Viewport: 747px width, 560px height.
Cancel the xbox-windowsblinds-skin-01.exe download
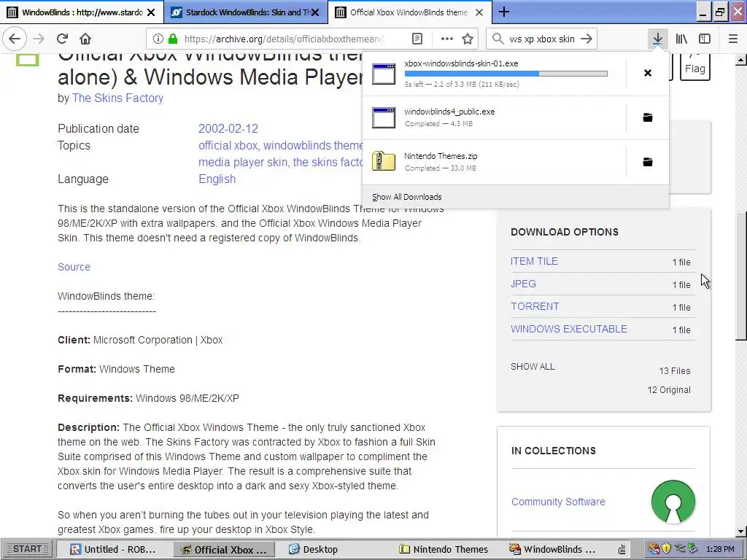[x=648, y=73]
